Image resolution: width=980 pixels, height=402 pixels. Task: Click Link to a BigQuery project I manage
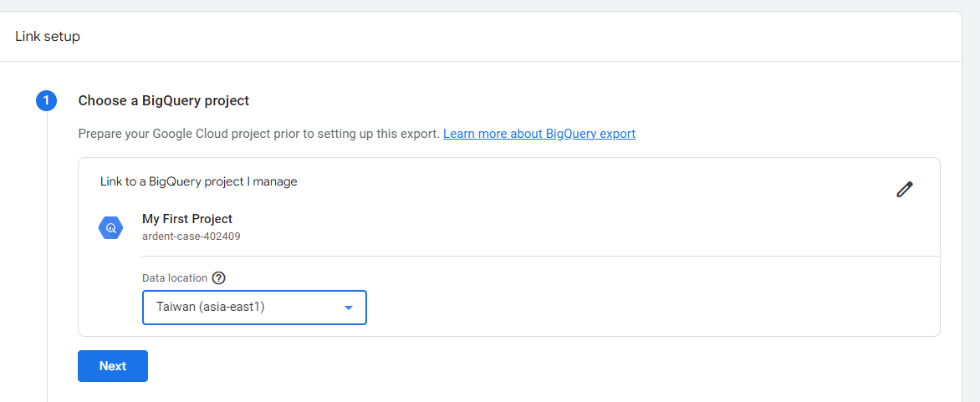[199, 181]
